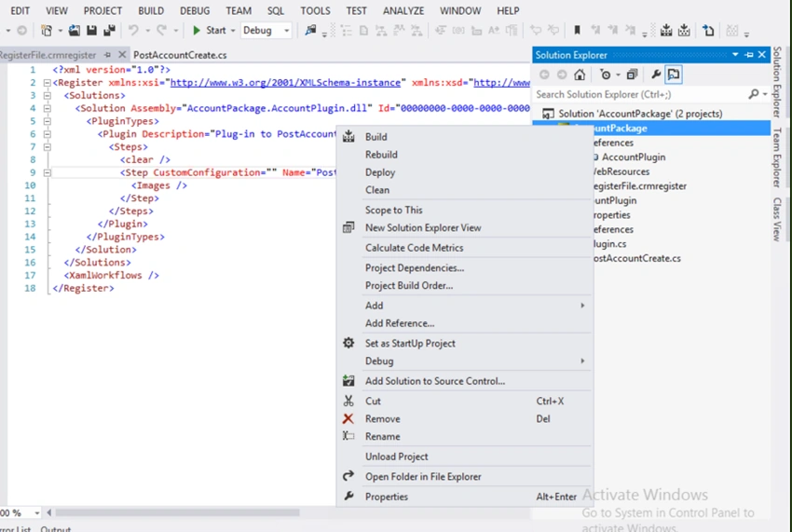Switch to the Team Explorer side tab

point(777,157)
